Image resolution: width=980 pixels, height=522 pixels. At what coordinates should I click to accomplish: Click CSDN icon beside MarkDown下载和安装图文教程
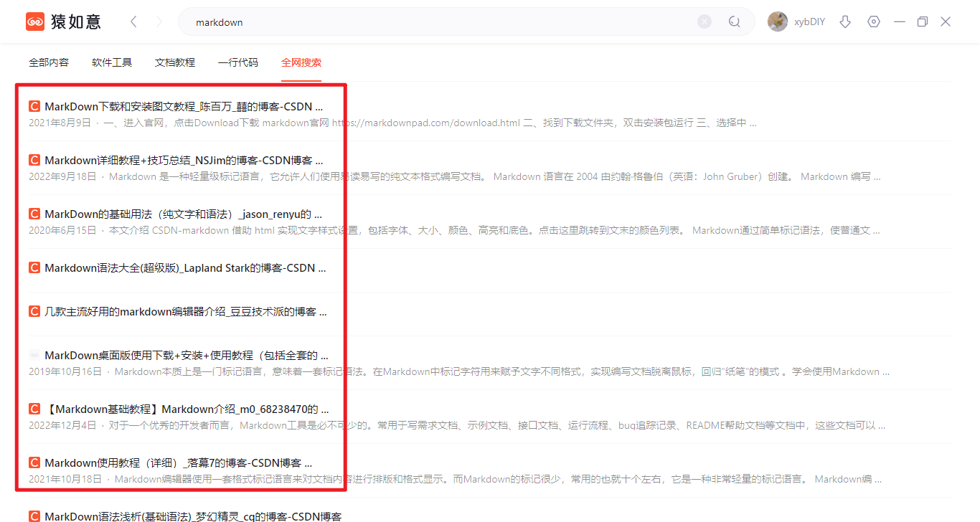[34, 107]
